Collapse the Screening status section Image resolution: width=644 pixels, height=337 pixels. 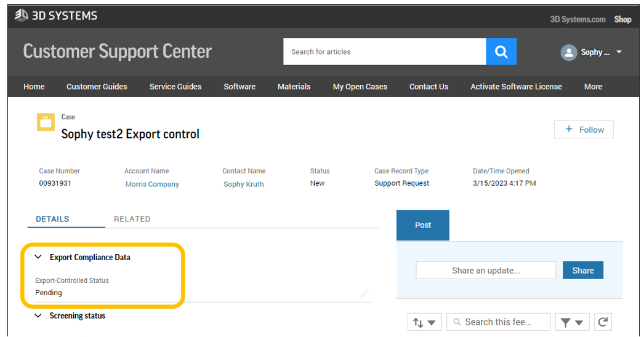(x=38, y=315)
